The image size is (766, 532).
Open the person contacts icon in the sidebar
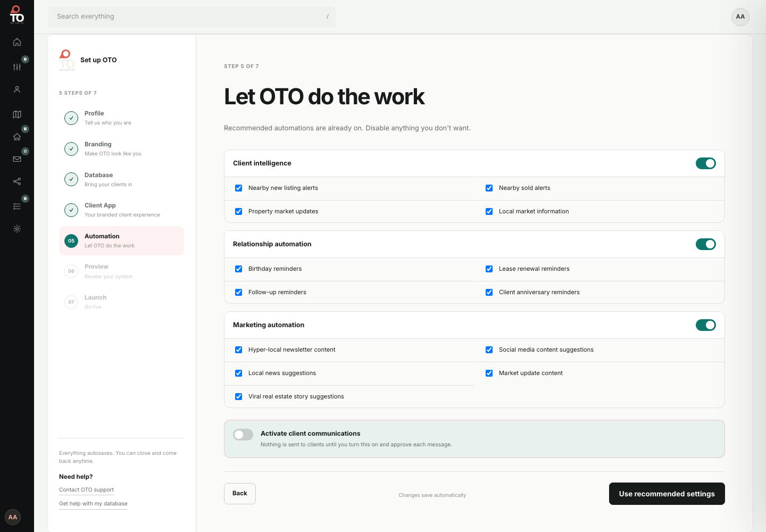17,89
